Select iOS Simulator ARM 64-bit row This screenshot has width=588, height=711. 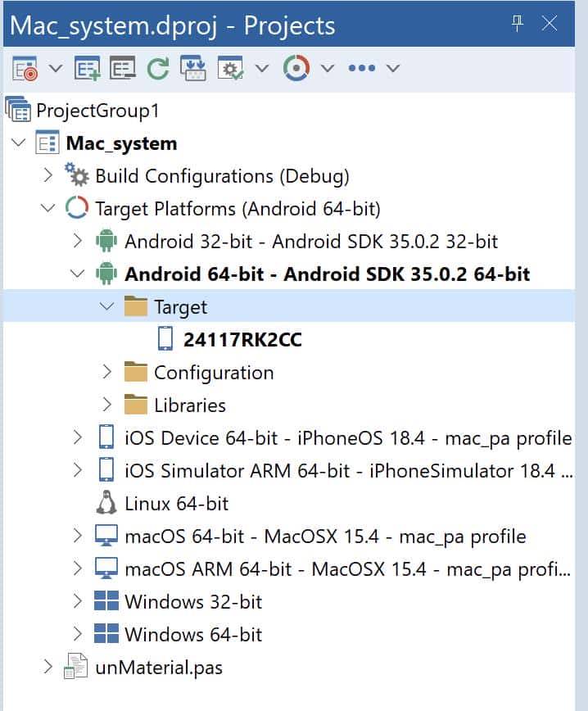(348, 471)
